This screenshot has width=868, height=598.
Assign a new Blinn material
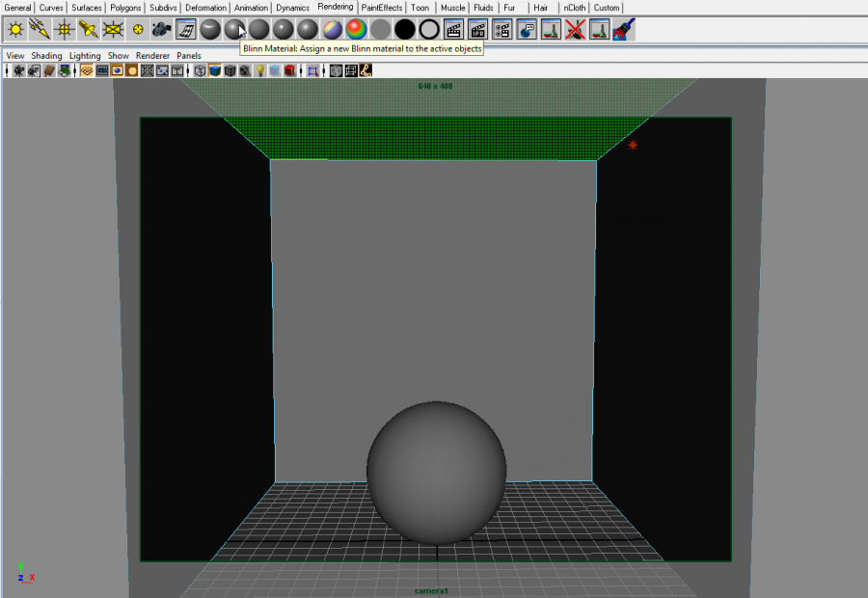(234, 30)
